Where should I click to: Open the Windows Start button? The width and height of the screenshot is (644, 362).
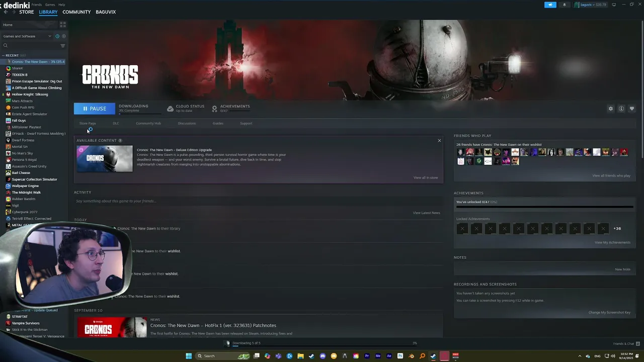(x=189, y=356)
